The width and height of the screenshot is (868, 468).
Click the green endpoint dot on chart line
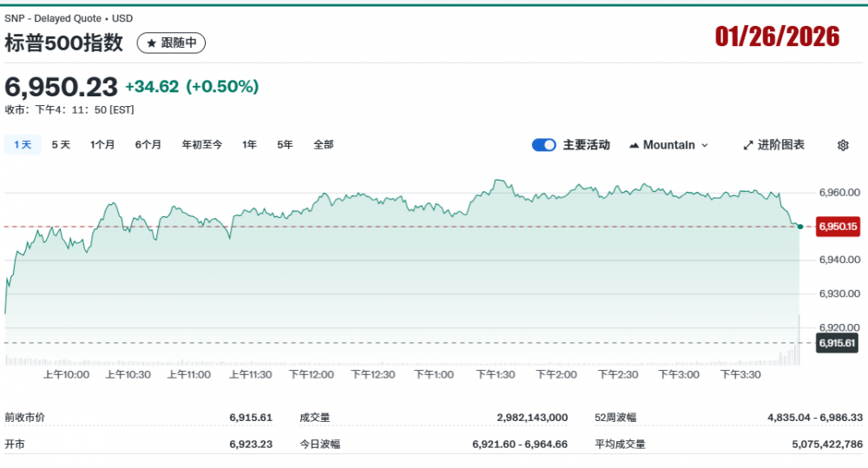[799, 226]
